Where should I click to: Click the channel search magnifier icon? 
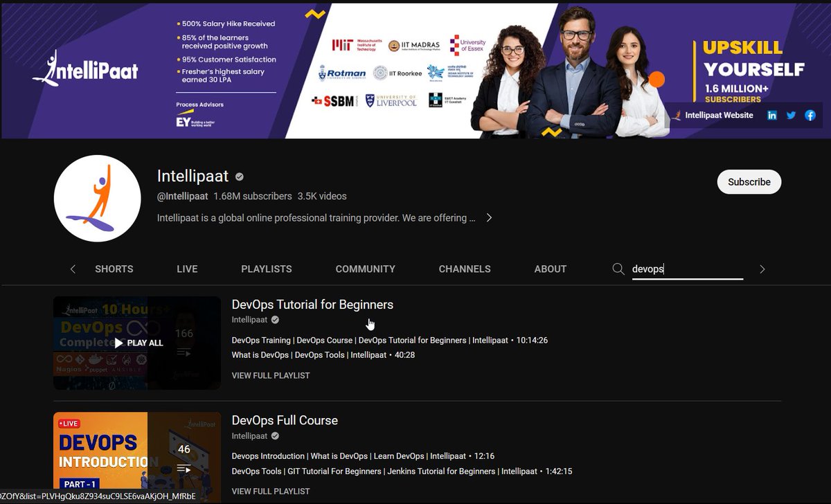click(618, 269)
